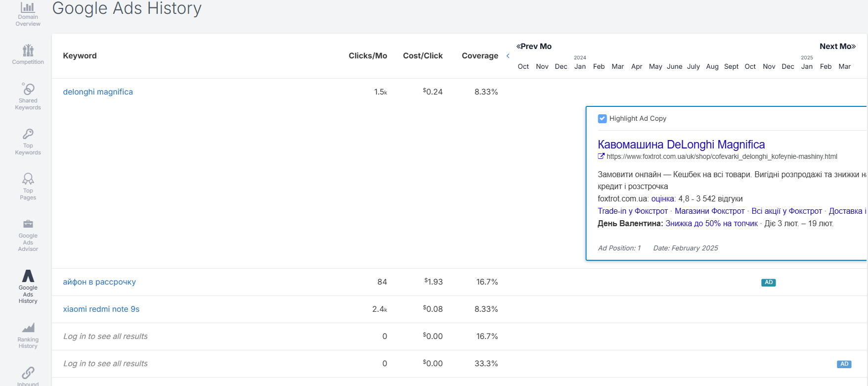Toggle Highlight Ad Copy checkbox
Screen dimensions: 868x386
pos(602,119)
